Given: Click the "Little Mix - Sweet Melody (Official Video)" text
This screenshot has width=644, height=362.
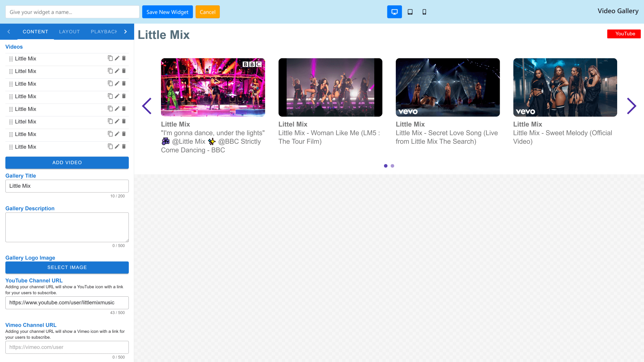Looking at the screenshot, I should coord(562,137).
